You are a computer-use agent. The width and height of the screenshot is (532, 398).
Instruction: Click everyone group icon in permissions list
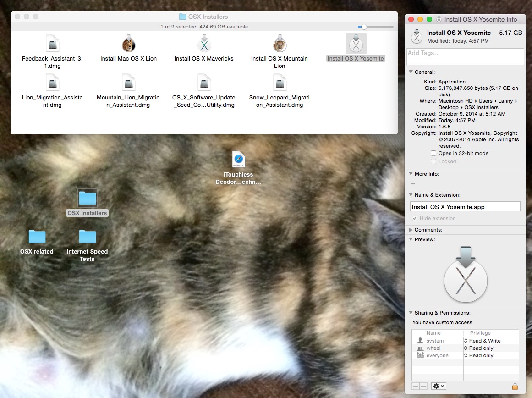point(420,355)
